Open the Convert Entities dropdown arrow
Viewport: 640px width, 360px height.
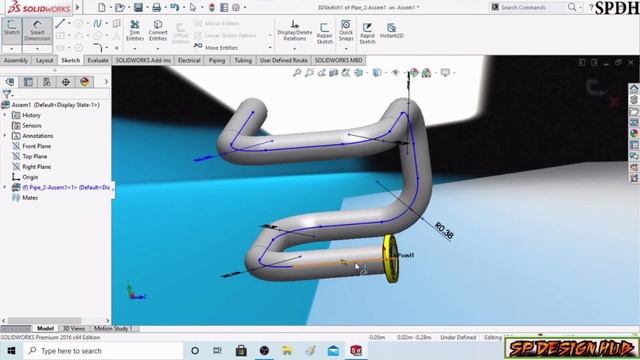pyautogui.click(x=158, y=49)
